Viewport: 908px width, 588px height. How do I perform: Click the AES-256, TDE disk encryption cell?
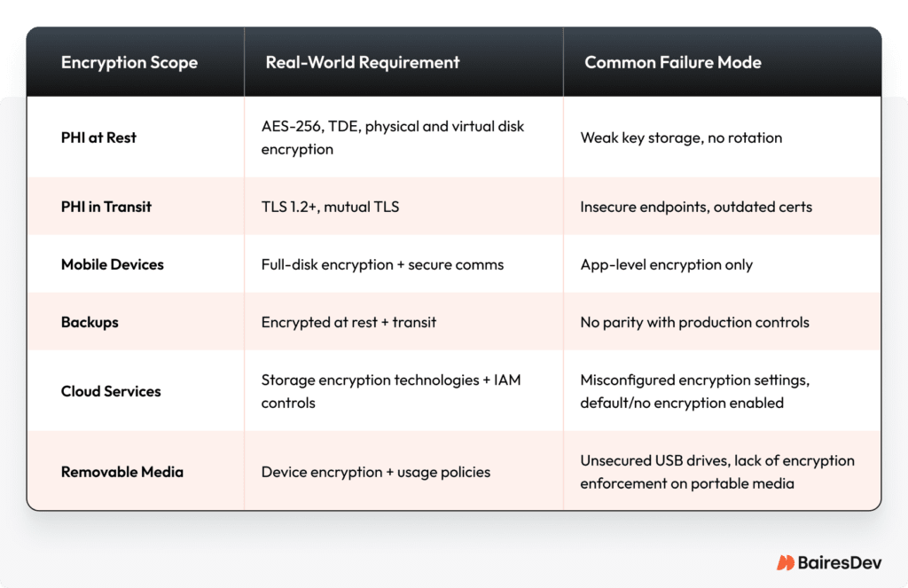pyautogui.click(x=393, y=137)
